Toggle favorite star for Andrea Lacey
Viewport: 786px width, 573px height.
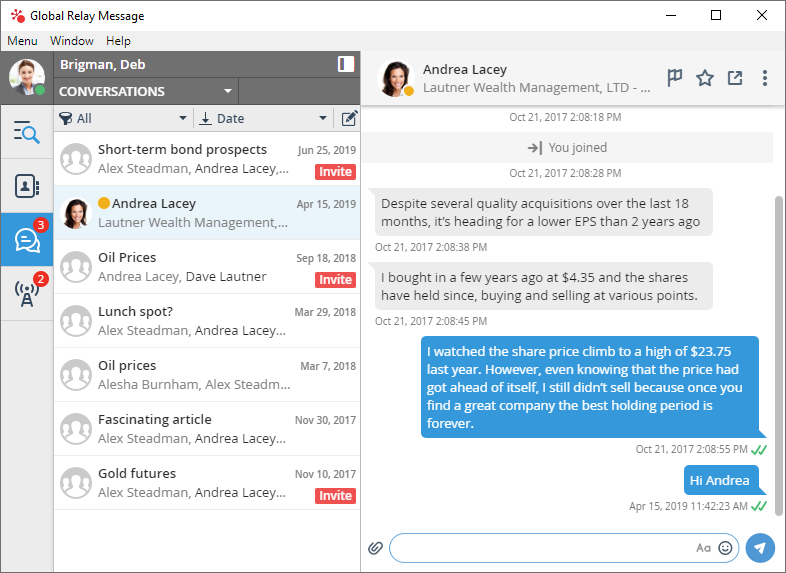705,78
